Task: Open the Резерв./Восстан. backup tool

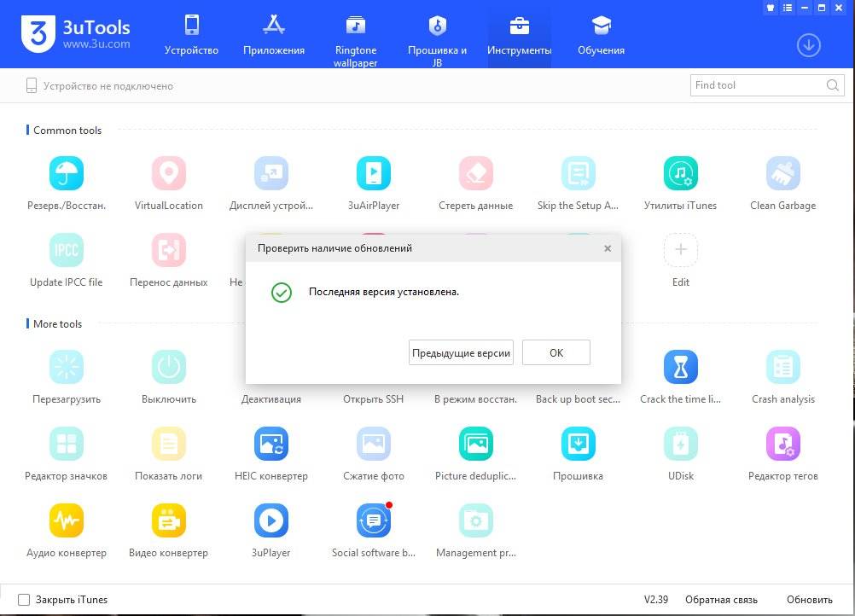Action: click(67, 173)
